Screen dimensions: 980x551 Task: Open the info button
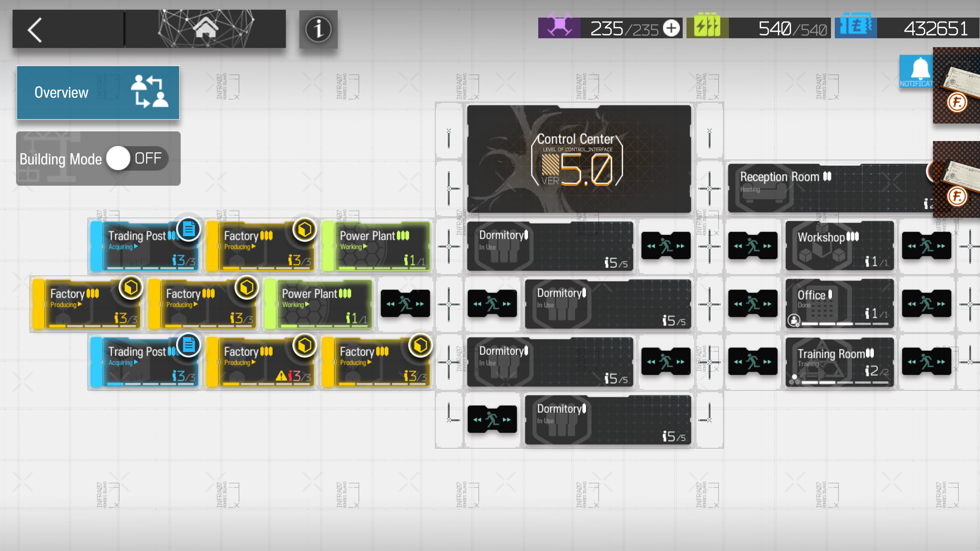(x=318, y=29)
